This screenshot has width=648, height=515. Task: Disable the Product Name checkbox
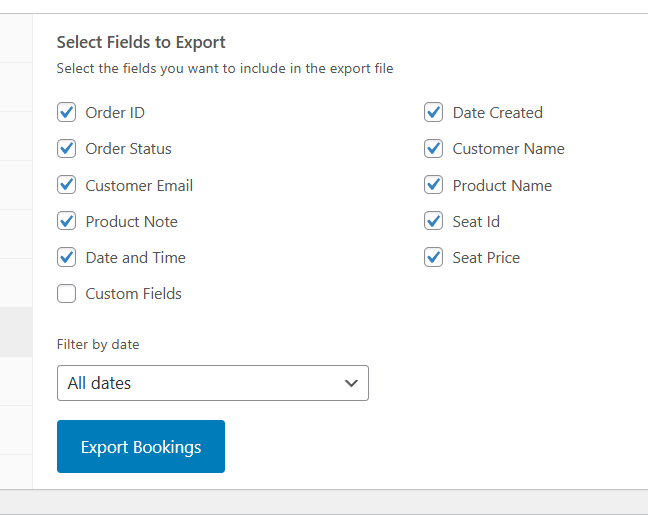pos(433,185)
